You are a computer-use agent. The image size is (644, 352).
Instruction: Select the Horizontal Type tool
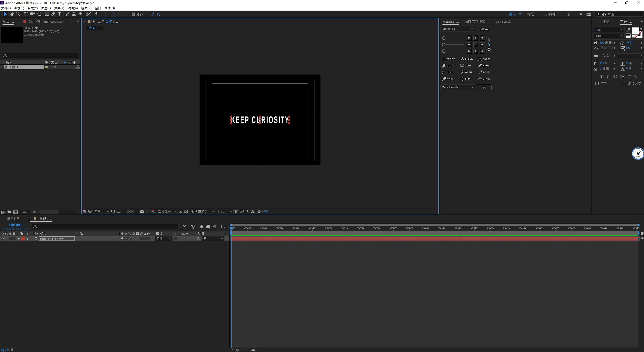(x=59, y=14)
